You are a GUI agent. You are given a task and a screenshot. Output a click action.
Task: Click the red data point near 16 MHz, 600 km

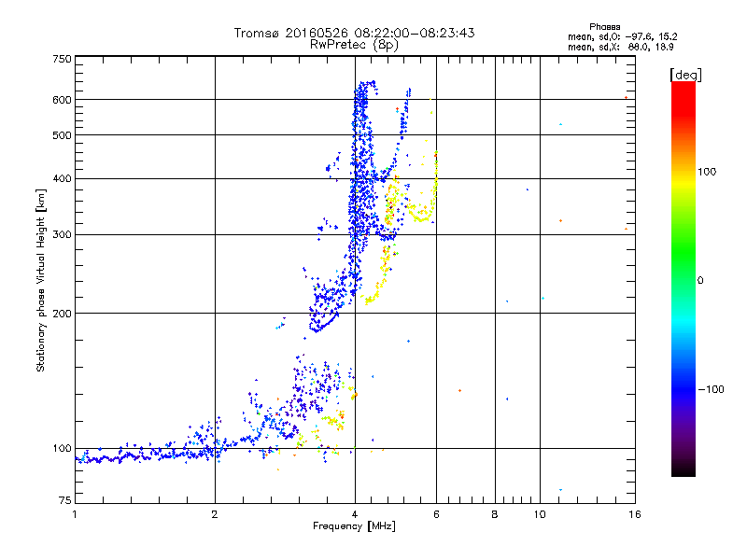pyautogui.click(x=626, y=98)
